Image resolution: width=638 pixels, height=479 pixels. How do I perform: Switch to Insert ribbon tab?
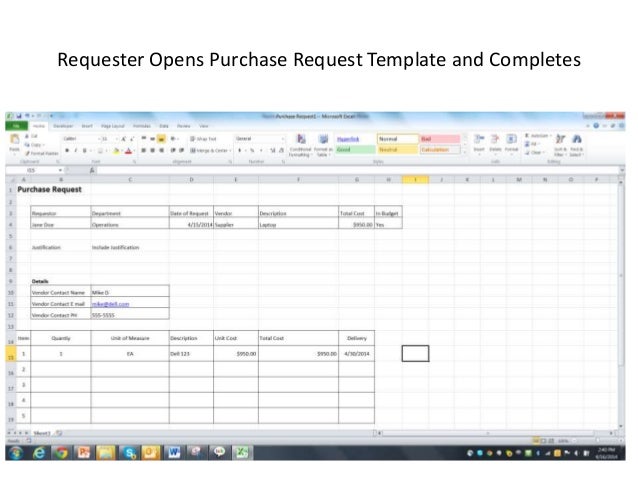pos(87,126)
